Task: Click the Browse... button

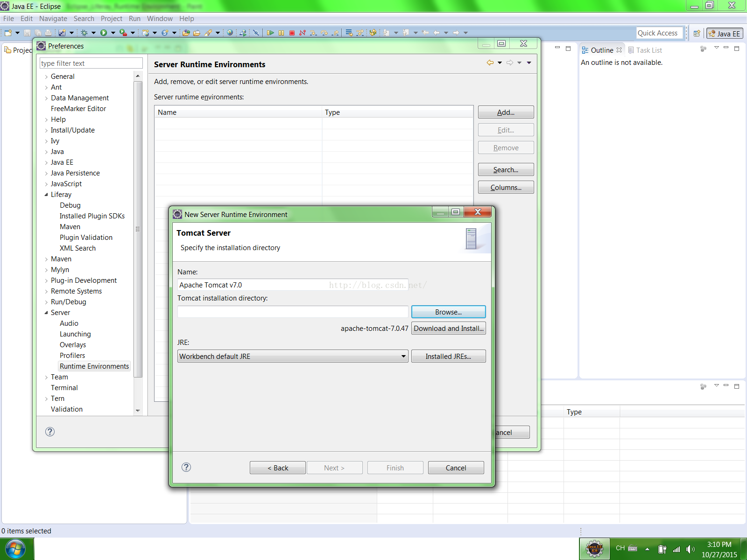Action: (x=448, y=312)
